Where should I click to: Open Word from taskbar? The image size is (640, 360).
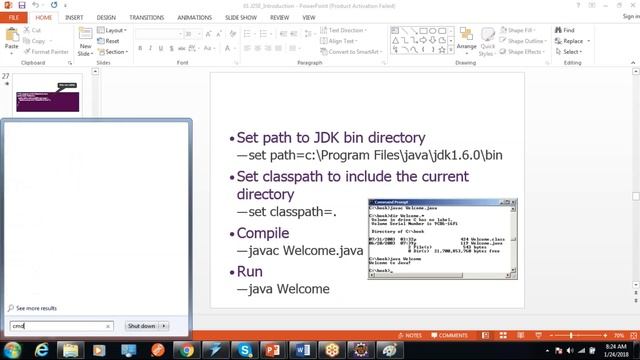click(x=303, y=350)
